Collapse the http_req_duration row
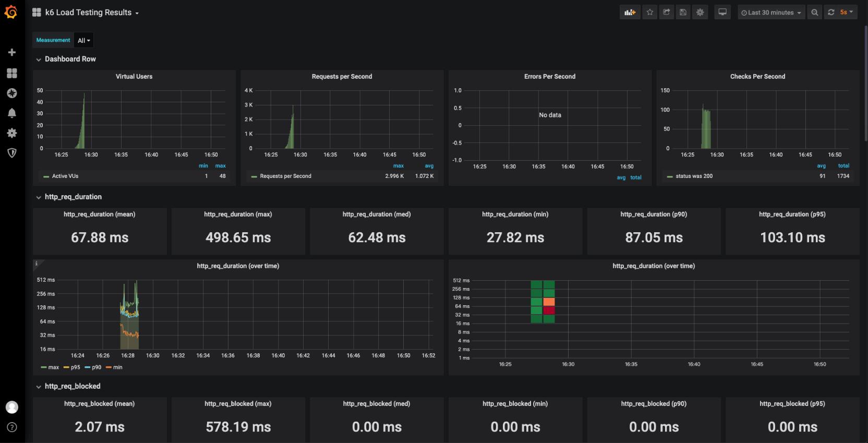This screenshot has width=868, height=443. [x=69, y=197]
